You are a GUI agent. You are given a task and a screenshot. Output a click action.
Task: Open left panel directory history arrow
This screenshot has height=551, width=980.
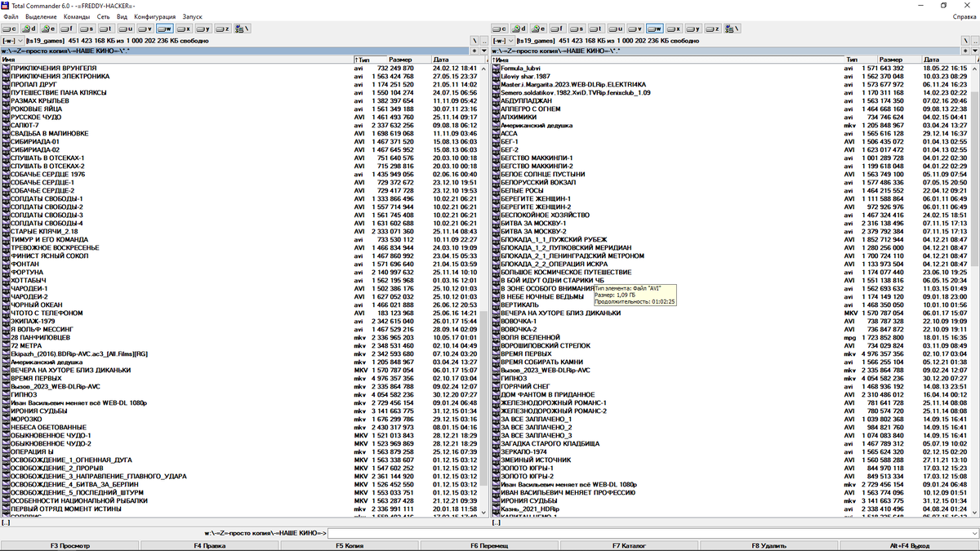tap(484, 51)
